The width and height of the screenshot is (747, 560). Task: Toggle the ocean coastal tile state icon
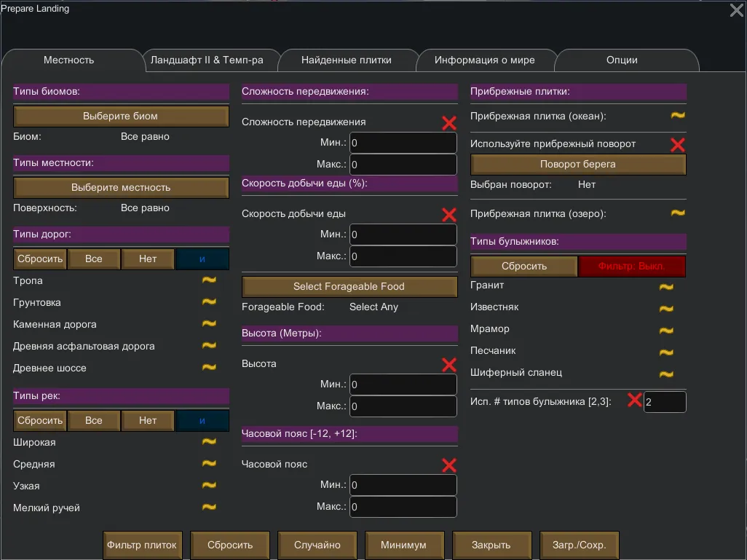pyautogui.click(x=678, y=116)
